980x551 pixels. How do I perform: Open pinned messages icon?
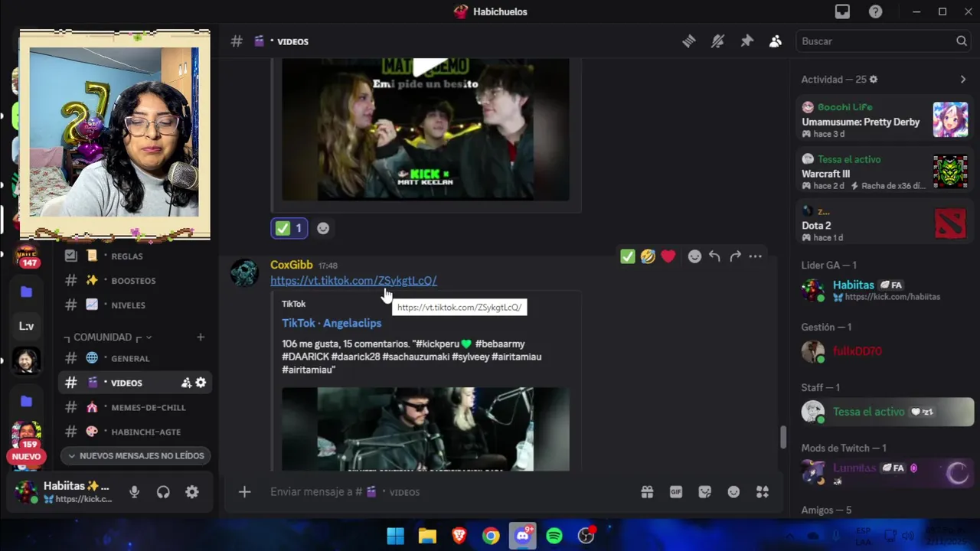[x=746, y=41]
